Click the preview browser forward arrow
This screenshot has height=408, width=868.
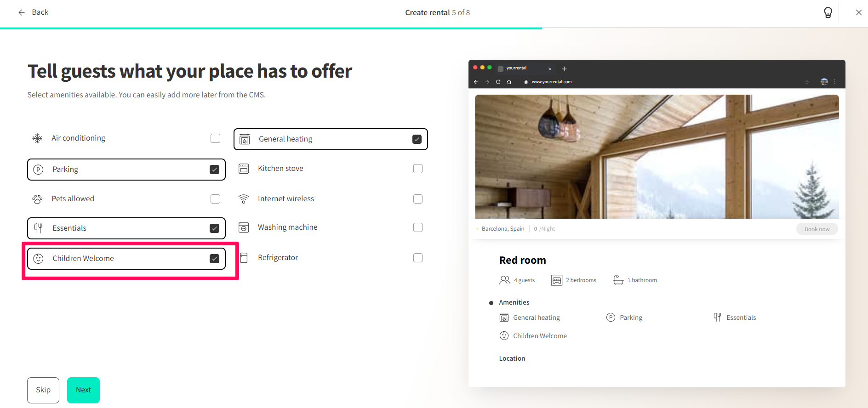point(487,82)
